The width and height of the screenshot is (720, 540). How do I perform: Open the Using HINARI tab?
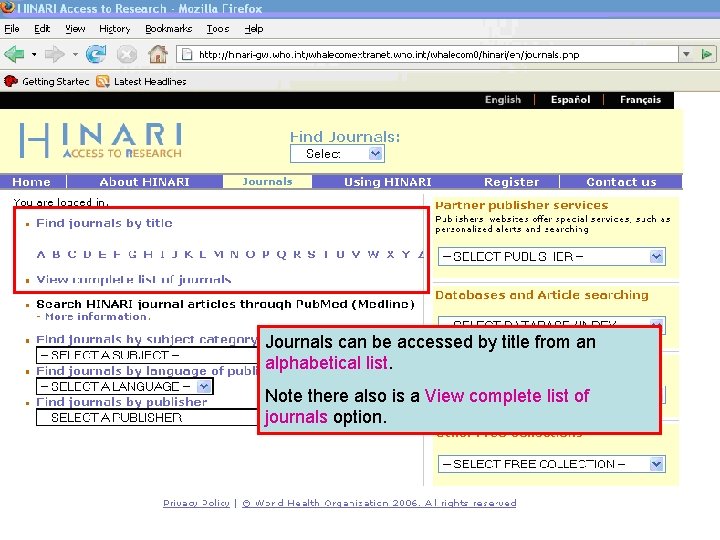388,182
